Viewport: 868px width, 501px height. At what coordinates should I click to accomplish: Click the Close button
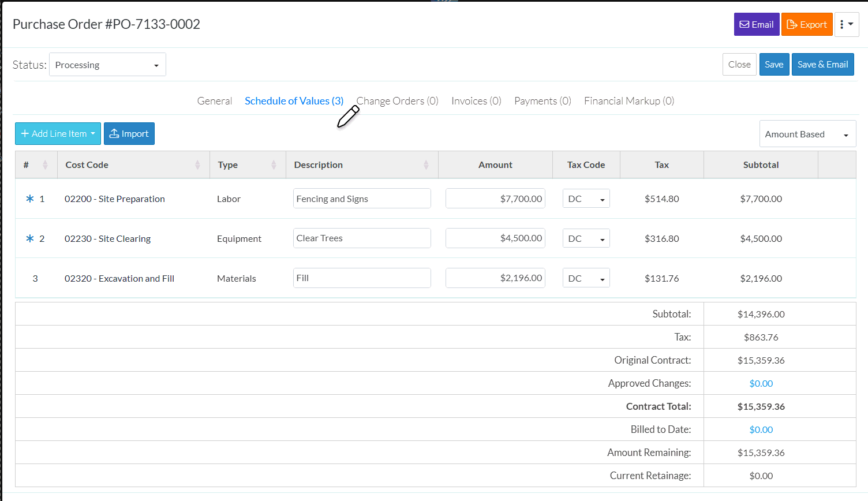pyautogui.click(x=739, y=64)
